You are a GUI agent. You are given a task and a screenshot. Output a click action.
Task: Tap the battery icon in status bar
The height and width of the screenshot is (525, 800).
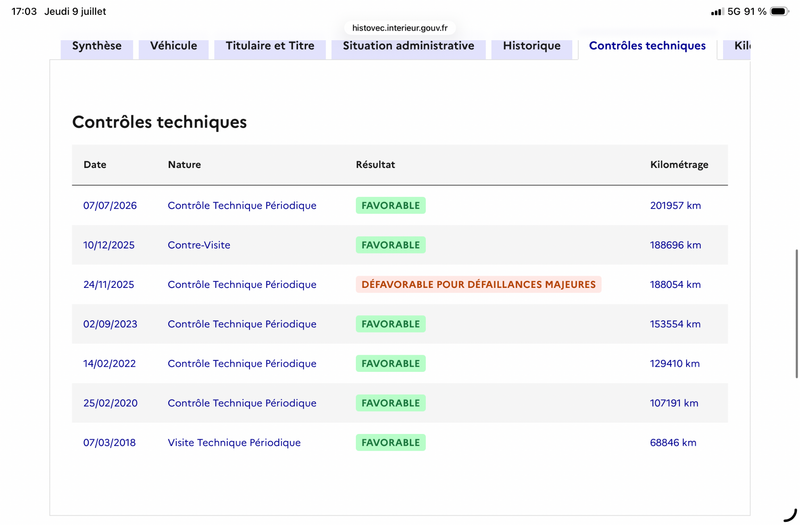click(x=780, y=11)
